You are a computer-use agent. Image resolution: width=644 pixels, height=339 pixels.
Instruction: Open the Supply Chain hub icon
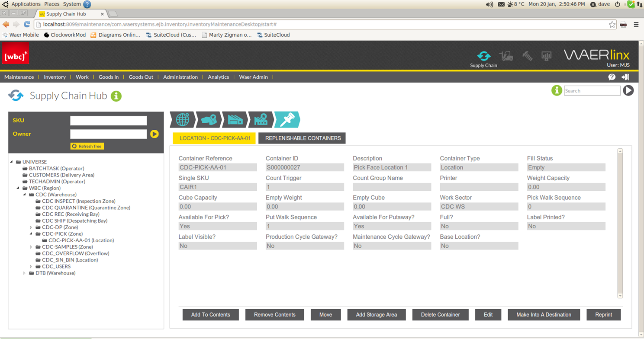483,56
